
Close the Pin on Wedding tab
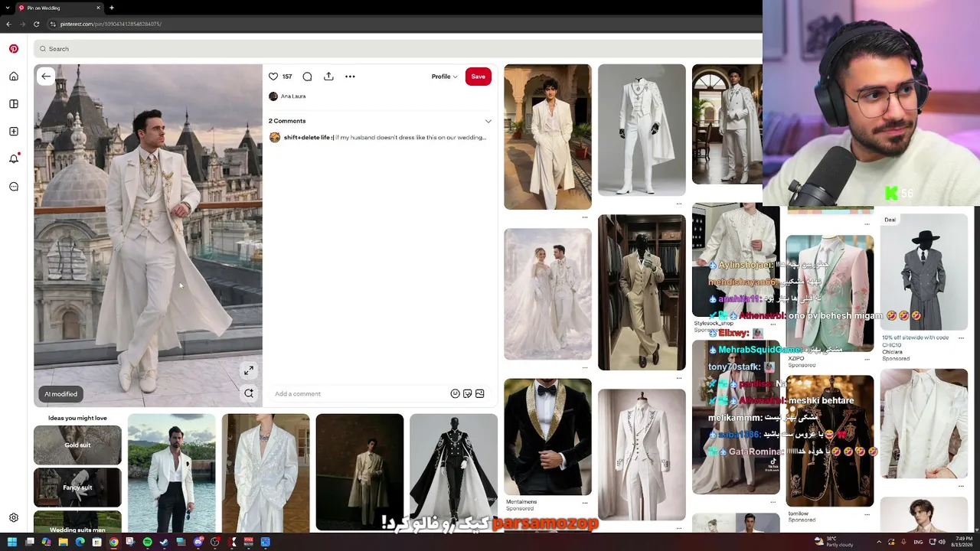click(98, 8)
